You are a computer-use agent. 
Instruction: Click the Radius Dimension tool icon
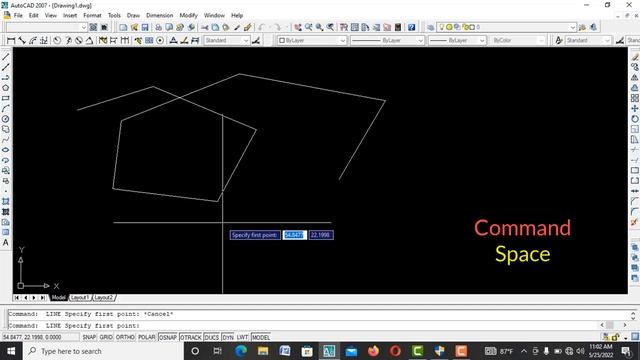[x=57, y=40]
